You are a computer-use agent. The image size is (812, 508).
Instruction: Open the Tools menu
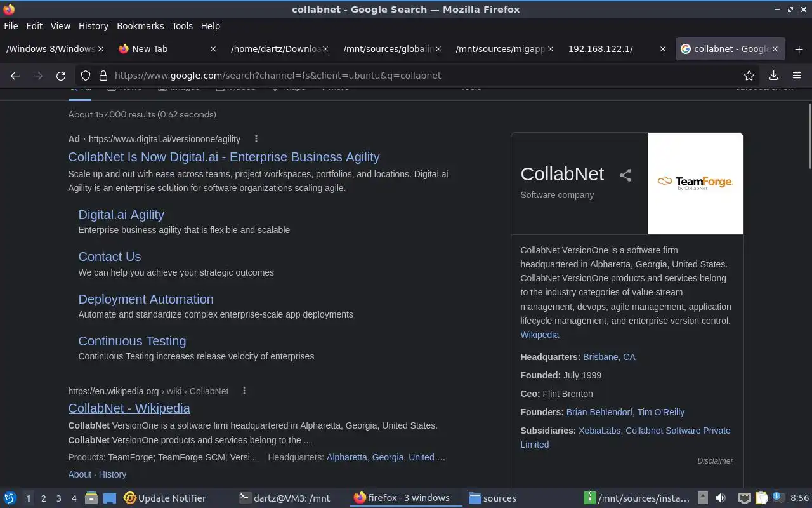182,26
